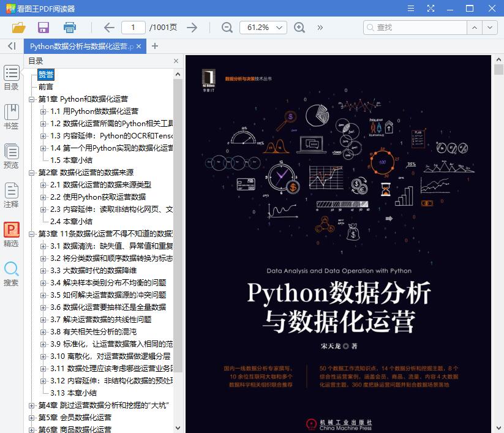Image resolution: width=504 pixels, height=433 pixels.
Task: Zoom out with the minus magnifier icon
Action: click(x=227, y=28)
